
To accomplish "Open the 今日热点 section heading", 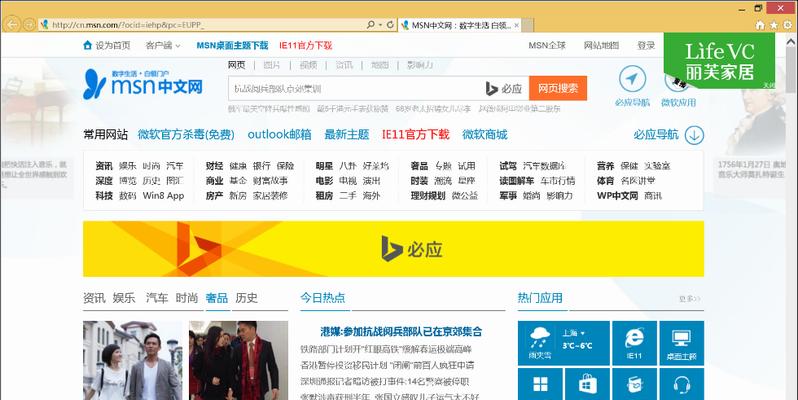I will 323,298.
